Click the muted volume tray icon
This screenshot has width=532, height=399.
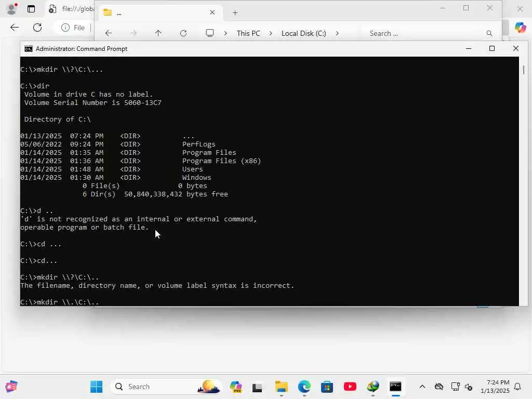click(469, 387)
